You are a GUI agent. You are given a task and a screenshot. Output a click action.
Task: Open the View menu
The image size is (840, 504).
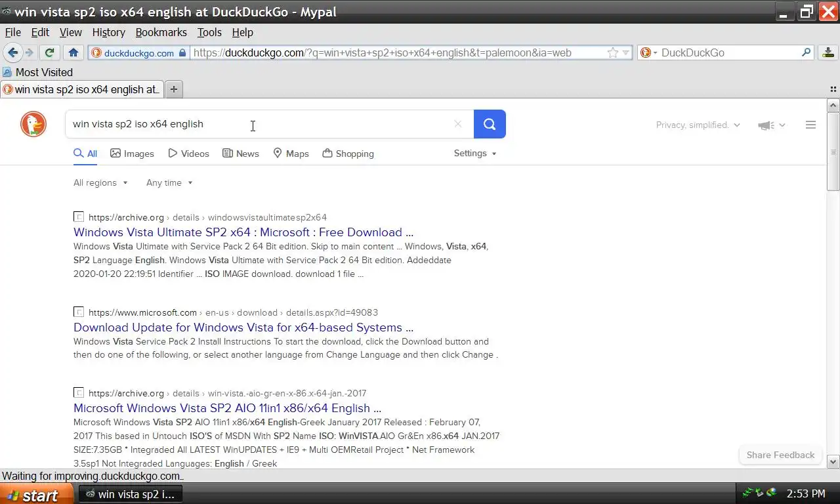tap(71, 32)
